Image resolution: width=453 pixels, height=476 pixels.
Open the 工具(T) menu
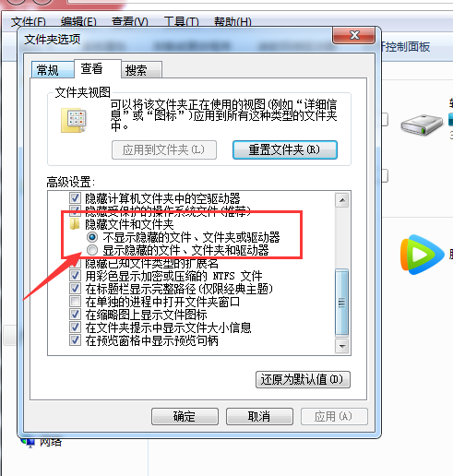(x=181, y=22)
